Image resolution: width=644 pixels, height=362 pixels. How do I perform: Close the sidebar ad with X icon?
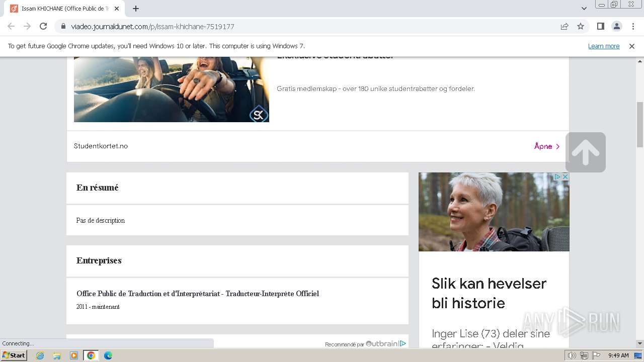tap(566, 177)
